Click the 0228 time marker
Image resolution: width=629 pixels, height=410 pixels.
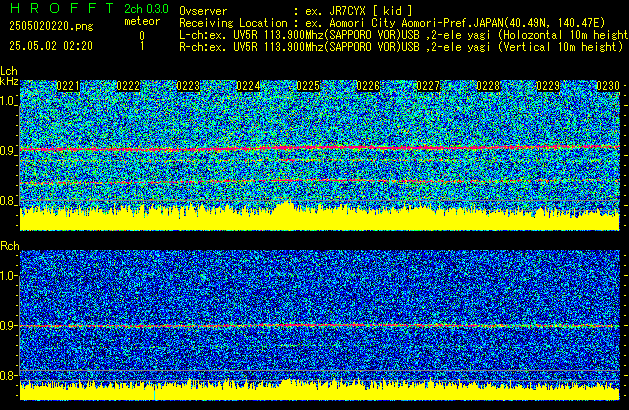coord(488,86)
